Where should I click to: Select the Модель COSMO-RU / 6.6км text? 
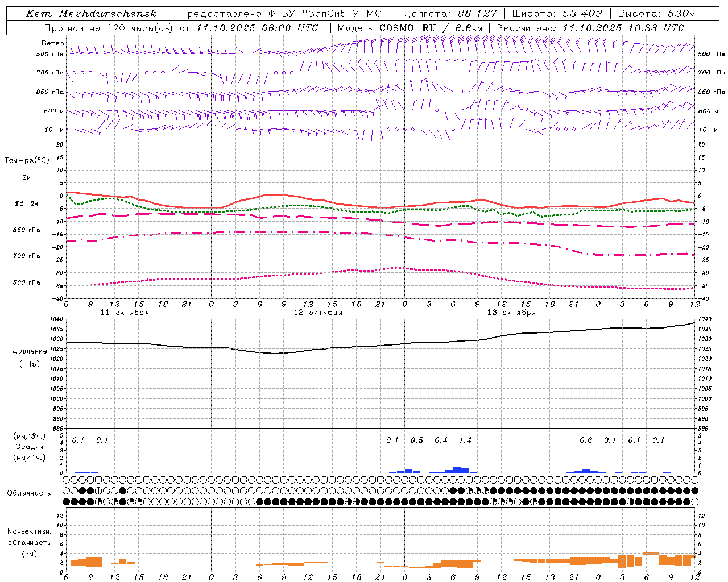(x=409, y=28)
